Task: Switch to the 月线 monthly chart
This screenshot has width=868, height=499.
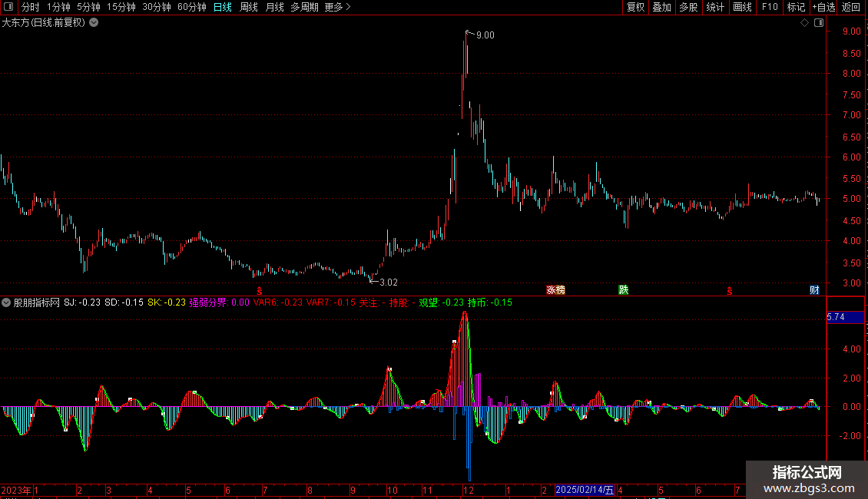Action: [274, 7]
